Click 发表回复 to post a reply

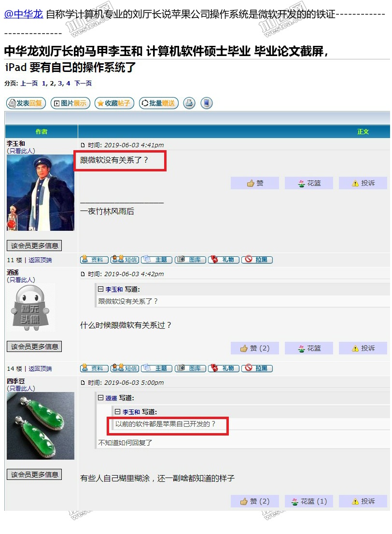pyautogui.click(x=26, y=103)
